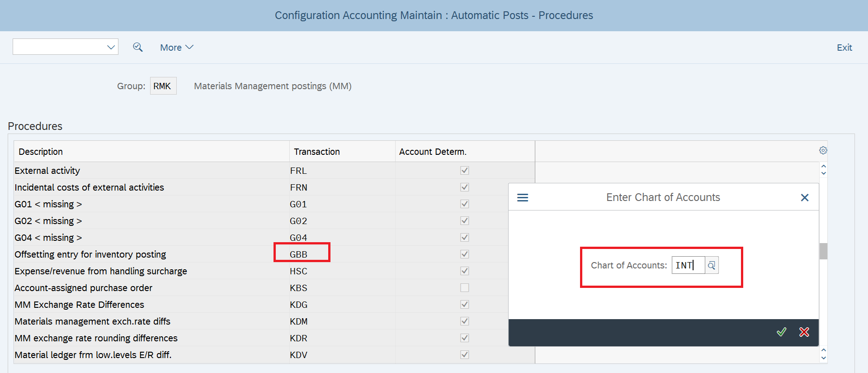Open the dialog hamburger menu icon

pyautogui.click(x=523, y=198)
